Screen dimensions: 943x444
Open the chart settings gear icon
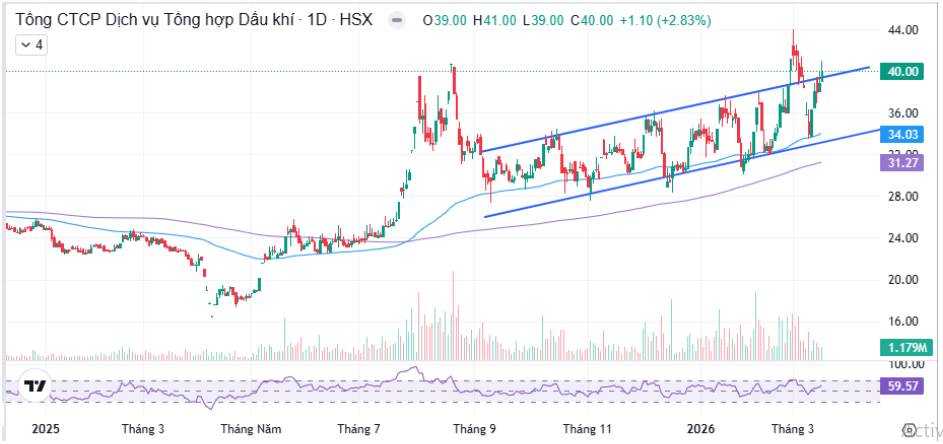tap(910, 429)
